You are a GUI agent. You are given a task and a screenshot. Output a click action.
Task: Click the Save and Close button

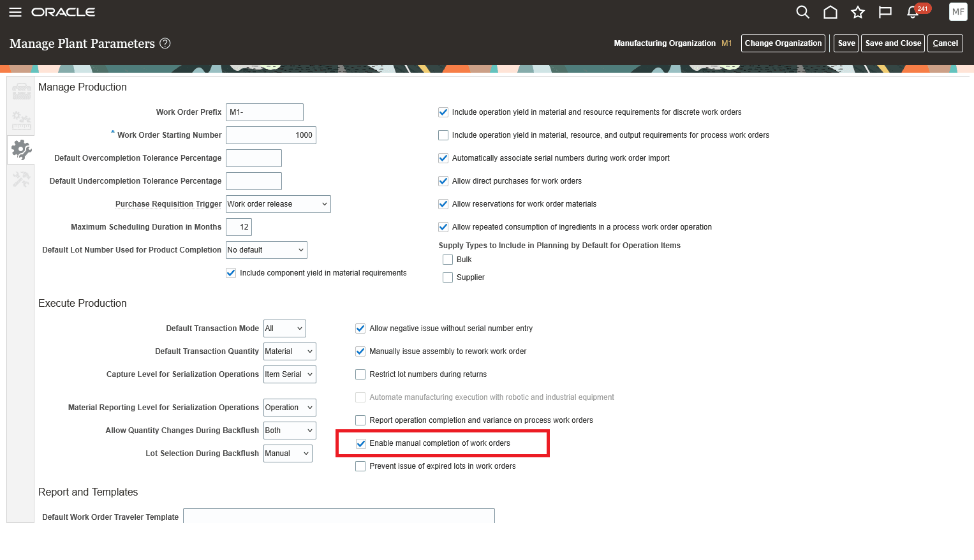click(892, 43)
